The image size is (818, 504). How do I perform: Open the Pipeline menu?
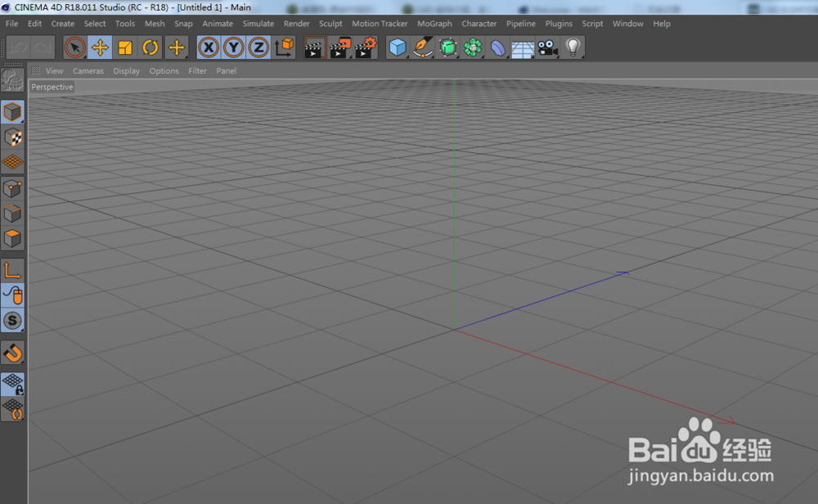point(520,24)
